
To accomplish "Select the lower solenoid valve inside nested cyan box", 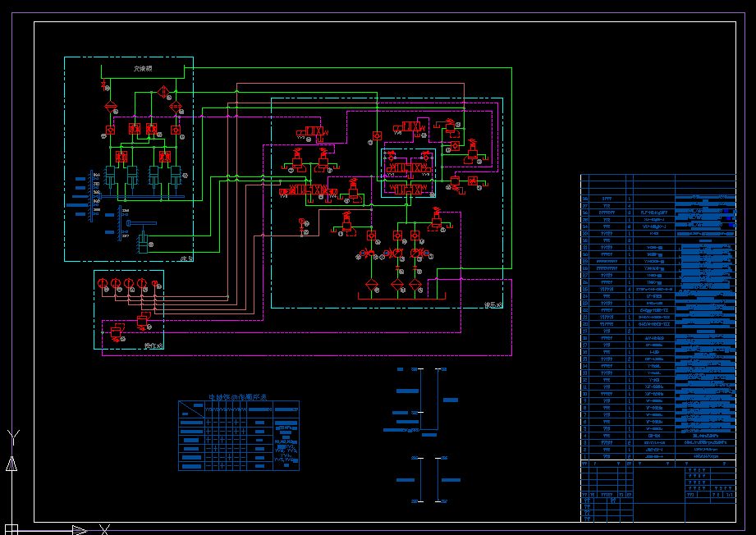I will [408, 190].
